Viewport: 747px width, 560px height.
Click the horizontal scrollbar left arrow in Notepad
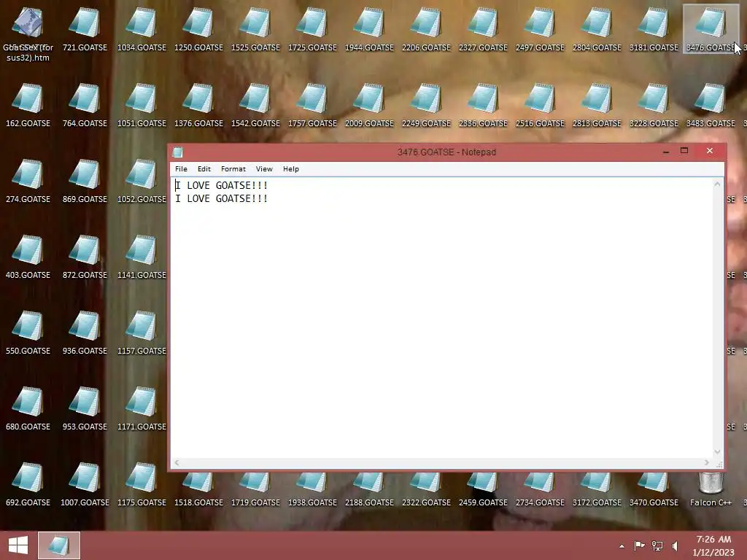pos(177,462)
